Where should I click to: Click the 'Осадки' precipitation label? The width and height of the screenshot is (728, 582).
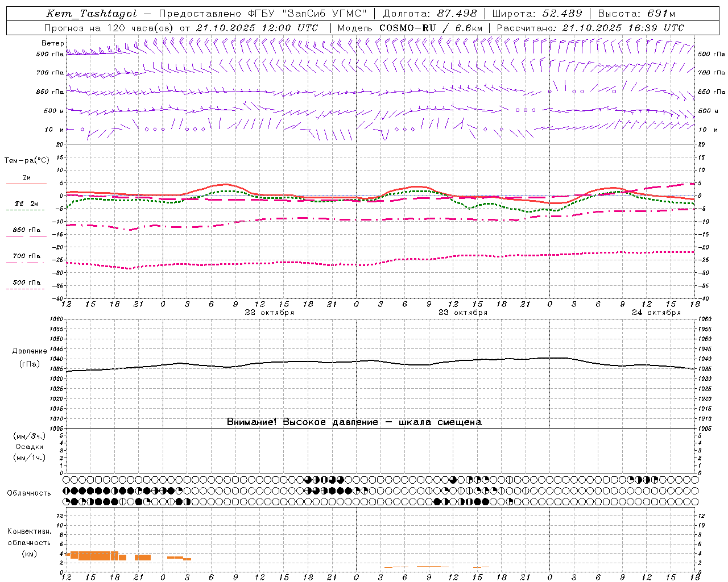point(30,447)
